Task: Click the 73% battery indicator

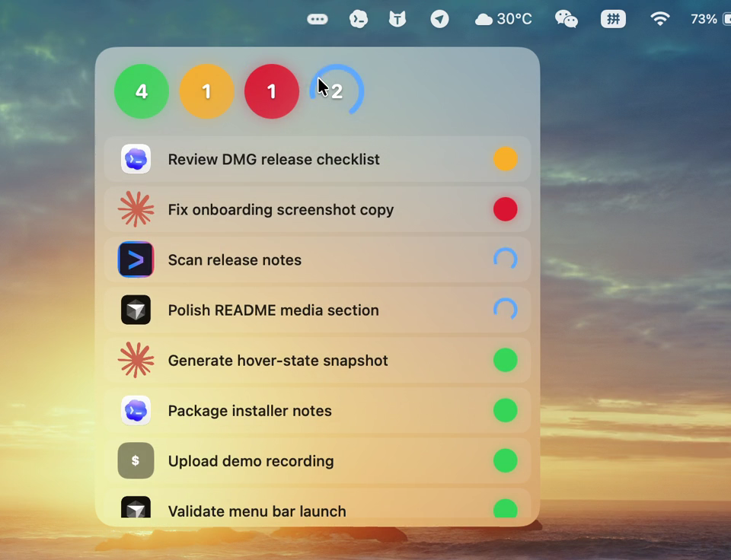Action: tap(710, 19)
